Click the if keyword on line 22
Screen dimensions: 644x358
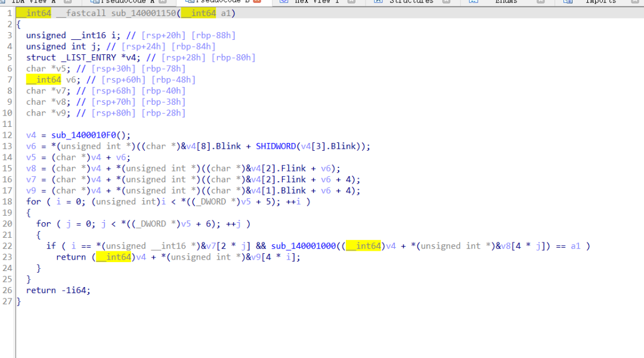(51, 245)
